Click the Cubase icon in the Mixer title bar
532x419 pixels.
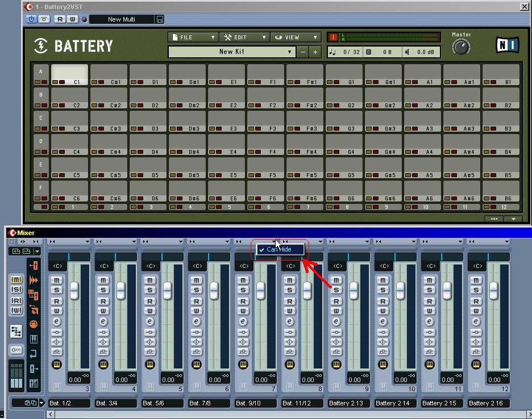pos(13,233)
